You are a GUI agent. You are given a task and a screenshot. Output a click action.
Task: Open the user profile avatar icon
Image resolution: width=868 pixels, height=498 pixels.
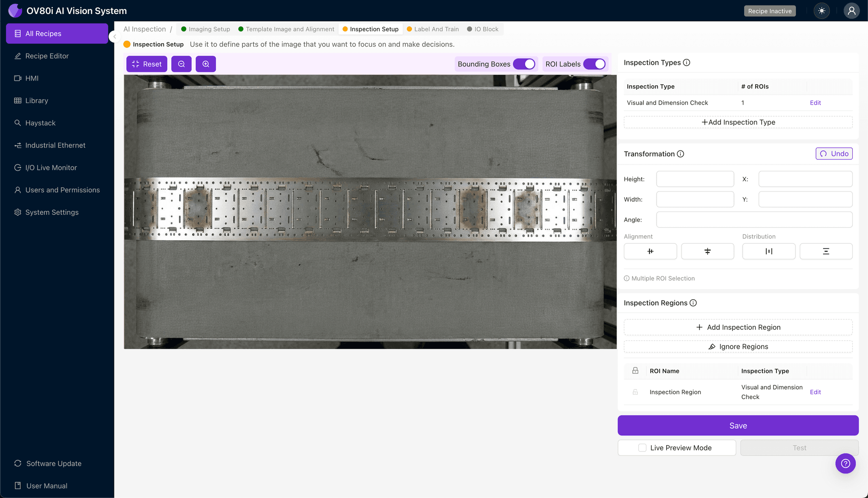coord(851,11)
